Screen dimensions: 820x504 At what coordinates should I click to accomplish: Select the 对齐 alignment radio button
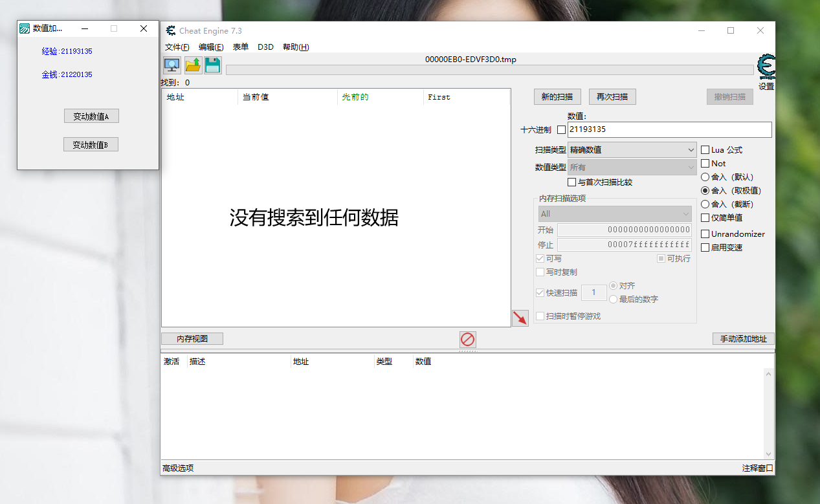pyautogui.click(x=613, y=286)
